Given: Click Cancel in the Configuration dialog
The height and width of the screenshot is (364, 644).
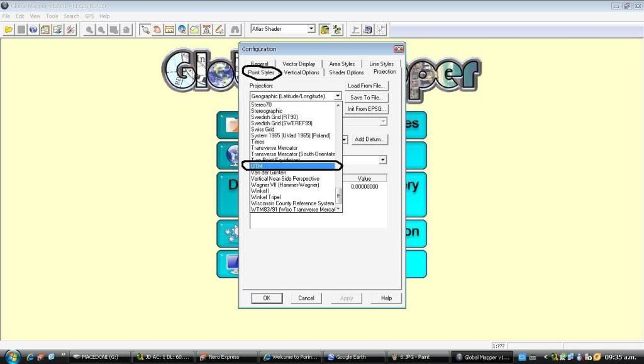Looking at the screenshot, I should pos(306,299).
